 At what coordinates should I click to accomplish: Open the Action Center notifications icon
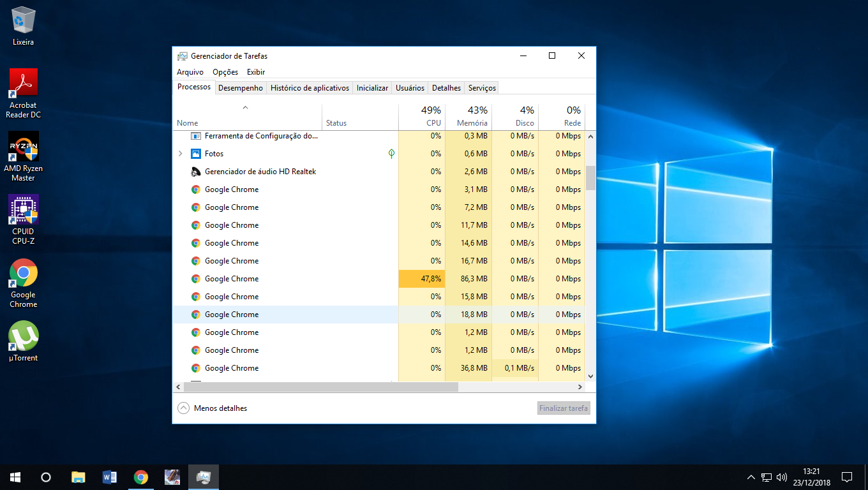click(x=847, y=477)
